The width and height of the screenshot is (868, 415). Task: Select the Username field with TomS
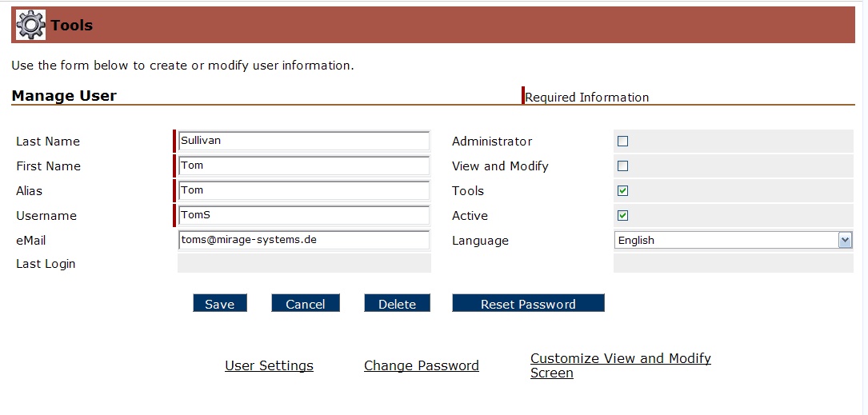(x=304, y=216)
